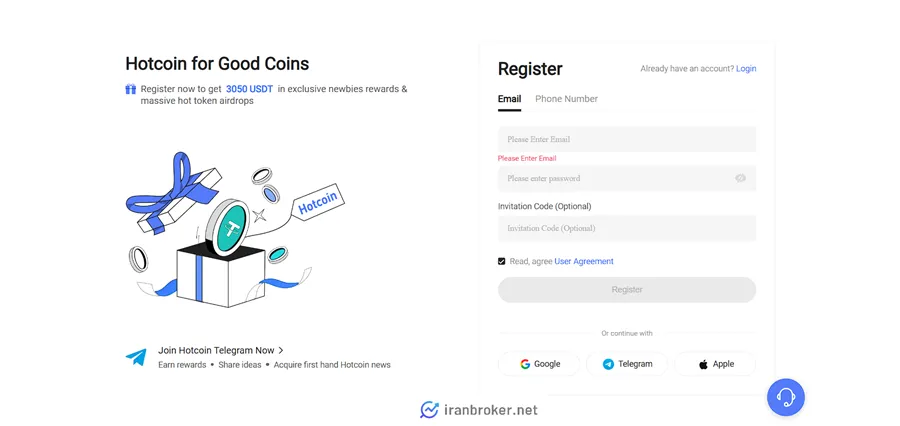
Task: Expand Join Hotcoin Telegram Now chevron
Action: (281, 350)
